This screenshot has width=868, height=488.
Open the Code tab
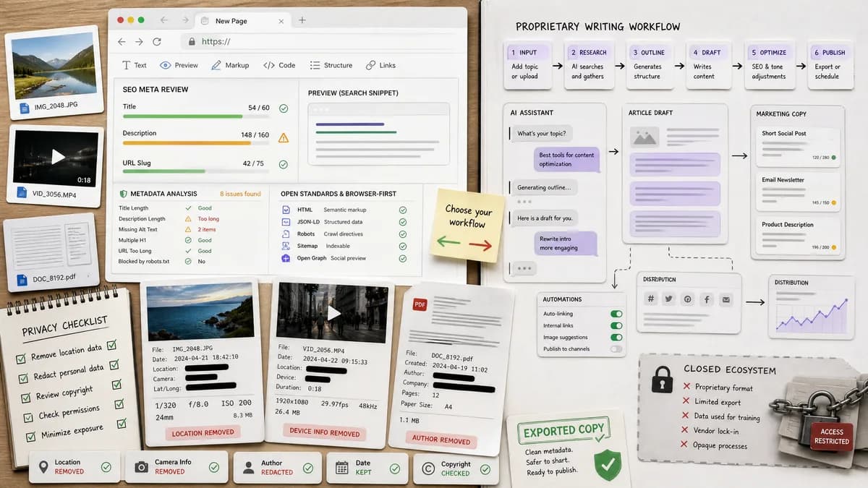coord(279,65)
